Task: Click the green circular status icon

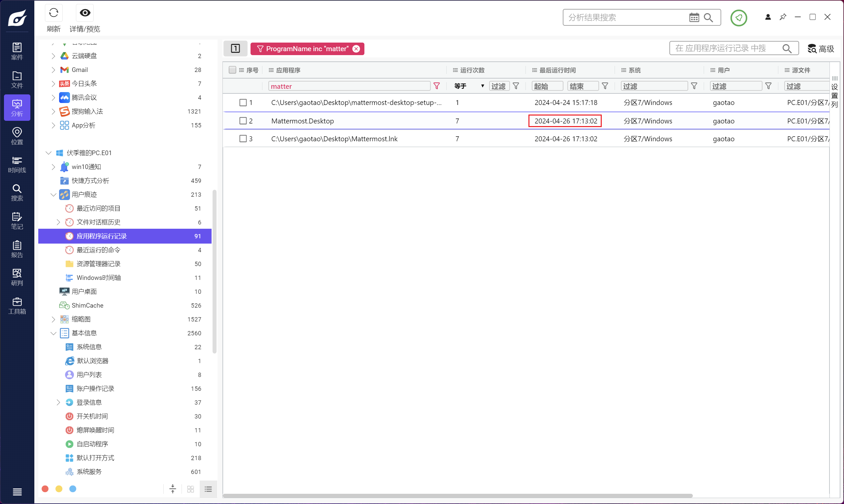Action: coord(739,18)
